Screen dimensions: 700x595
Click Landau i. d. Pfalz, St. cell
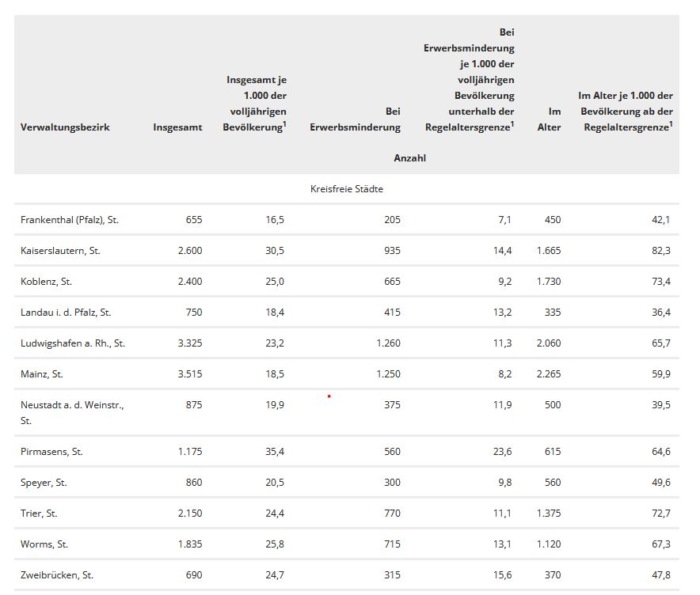point(66,313)
